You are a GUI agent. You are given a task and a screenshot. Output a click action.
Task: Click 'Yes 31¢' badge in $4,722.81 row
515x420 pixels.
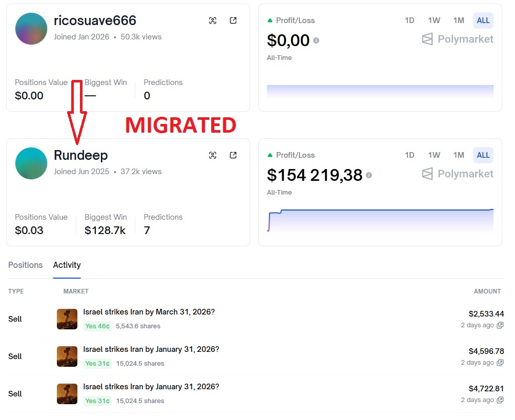[97, 401]
